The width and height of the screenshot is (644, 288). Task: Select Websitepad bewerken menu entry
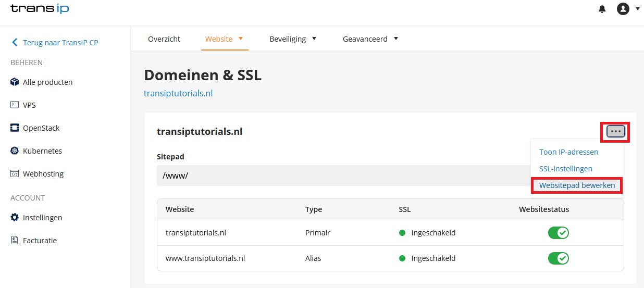tap(577, 185)
